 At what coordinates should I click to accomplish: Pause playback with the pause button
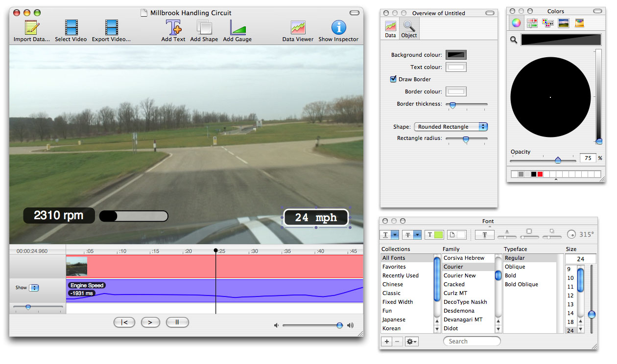click(177, 322)
